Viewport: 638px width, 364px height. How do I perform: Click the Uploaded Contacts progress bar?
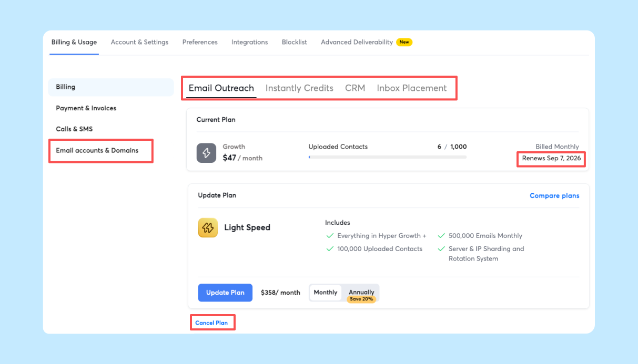coord(388,157)
